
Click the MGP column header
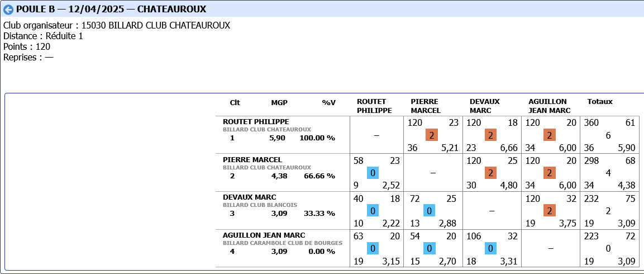click(x=279, y=102)
